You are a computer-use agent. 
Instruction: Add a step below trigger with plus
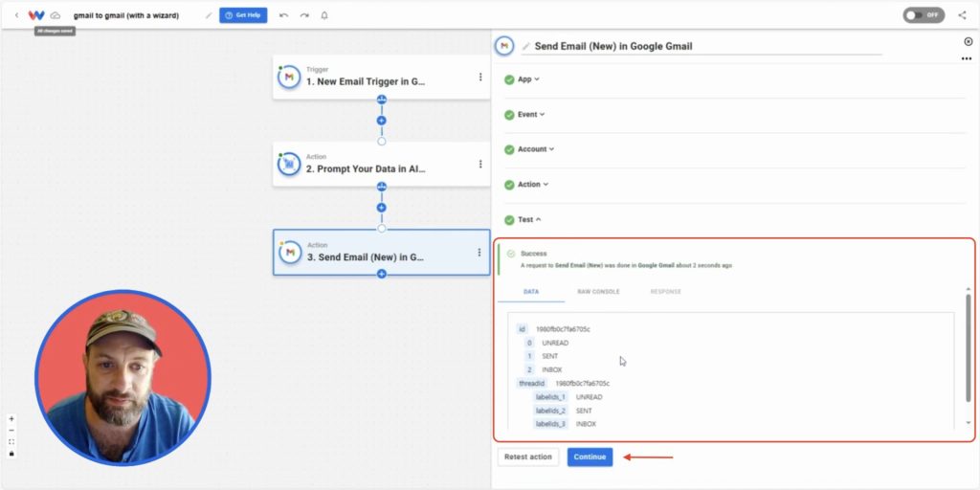point(381,120)
